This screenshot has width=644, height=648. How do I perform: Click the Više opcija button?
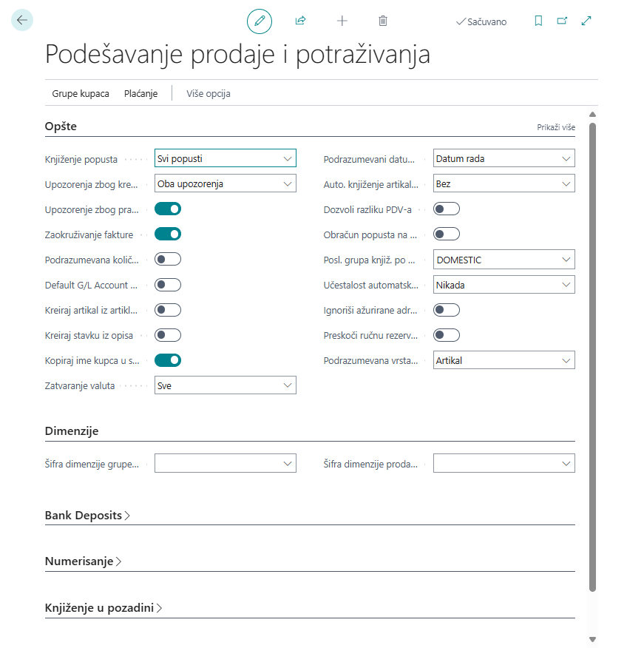[x=207, y=93]
